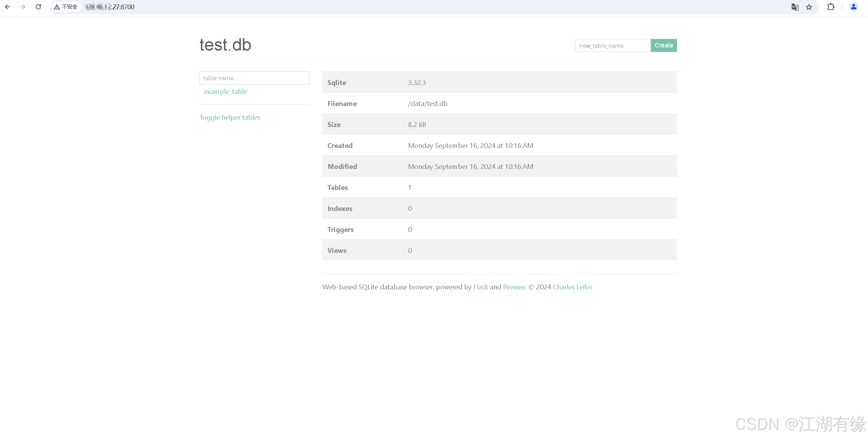Screen dimensions: 868x438
Task: Open the Flask link in footer
Action: [x=481, y=287]
